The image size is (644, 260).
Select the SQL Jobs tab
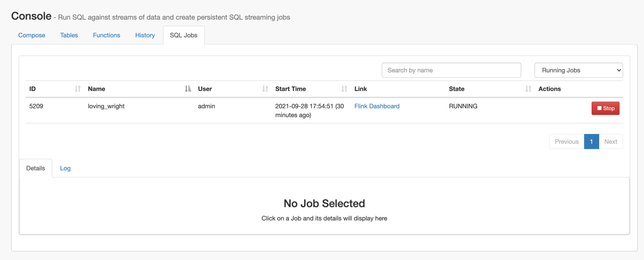click(x=184, y=35)
